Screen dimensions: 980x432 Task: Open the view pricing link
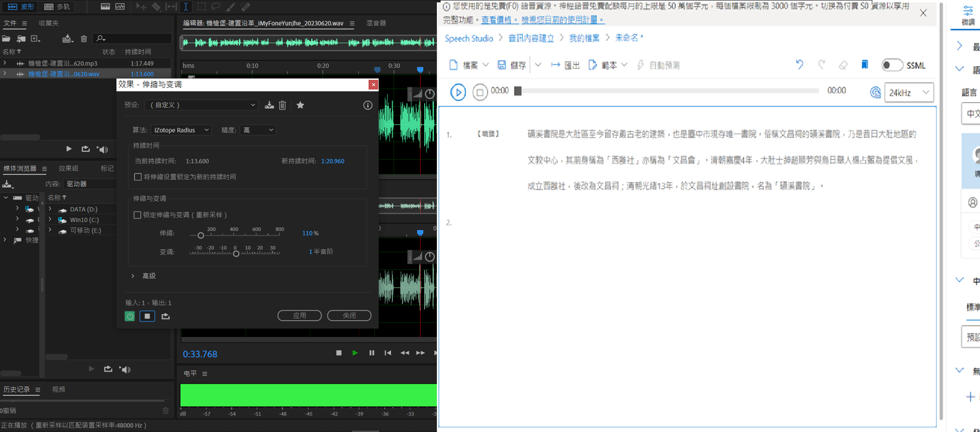[498, 20]
